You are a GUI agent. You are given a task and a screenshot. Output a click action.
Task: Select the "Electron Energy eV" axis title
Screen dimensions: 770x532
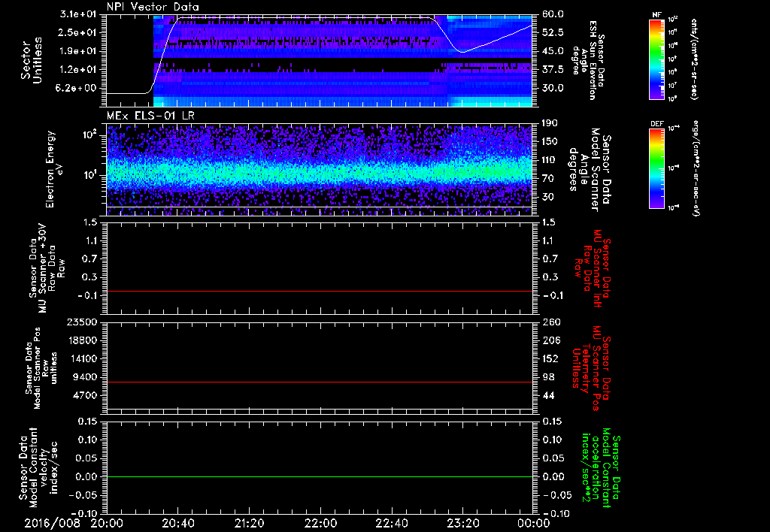coord(54,169)
